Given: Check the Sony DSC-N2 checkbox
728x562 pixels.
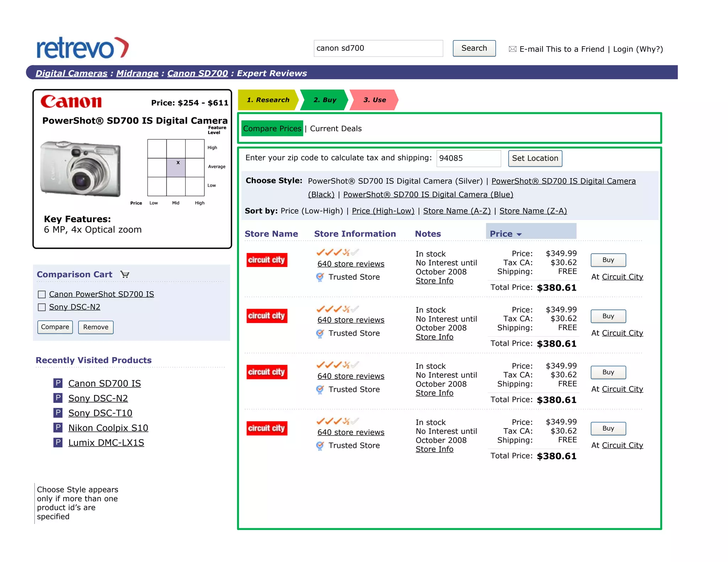Looking at the screenshot, I should point(42,307).
